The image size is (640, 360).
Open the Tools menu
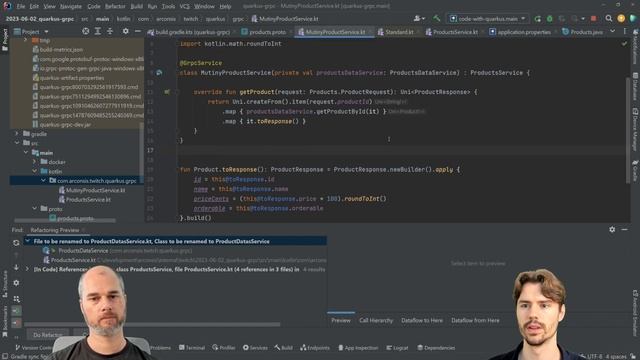pyautogui.click(x=168, y=7)
